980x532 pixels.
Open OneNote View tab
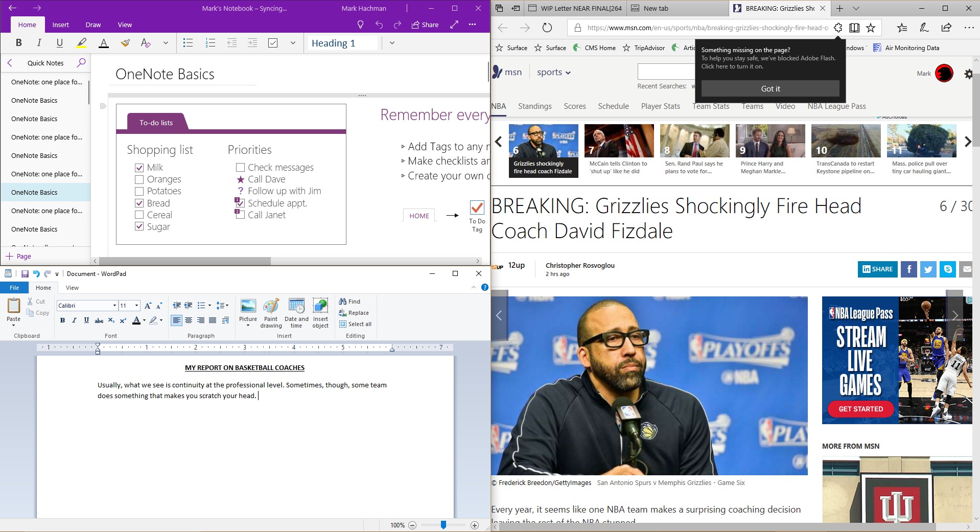[x=125, y=25]
